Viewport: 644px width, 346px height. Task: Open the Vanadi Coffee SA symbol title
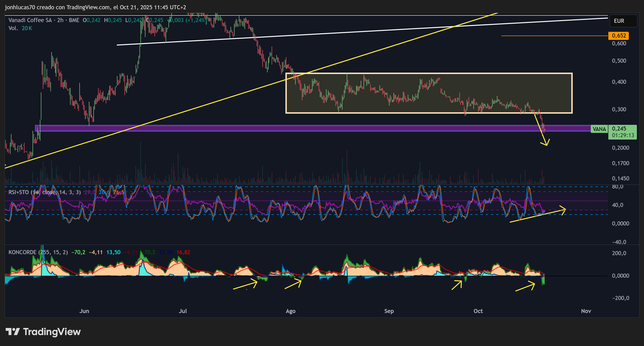(x=30, y=20)
